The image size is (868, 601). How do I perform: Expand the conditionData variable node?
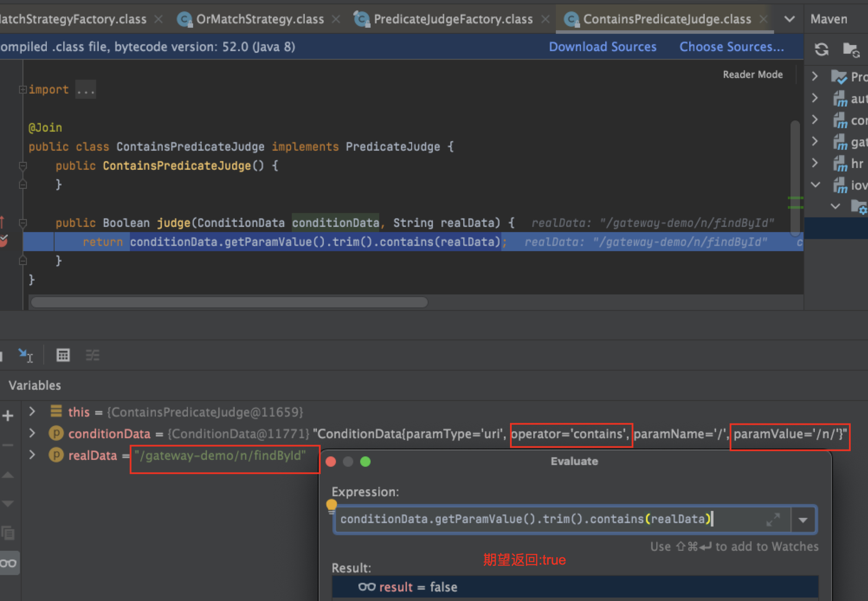coord(32,433)
